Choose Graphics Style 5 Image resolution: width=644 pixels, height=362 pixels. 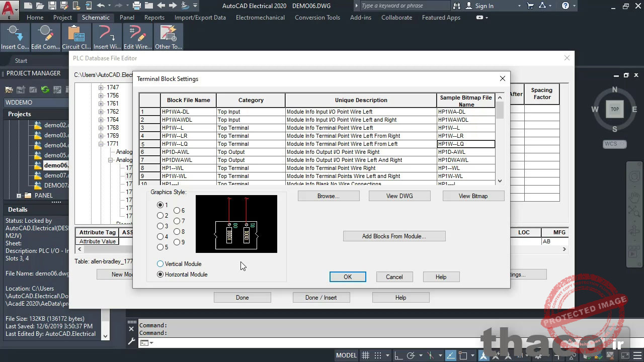pos(161,247)
